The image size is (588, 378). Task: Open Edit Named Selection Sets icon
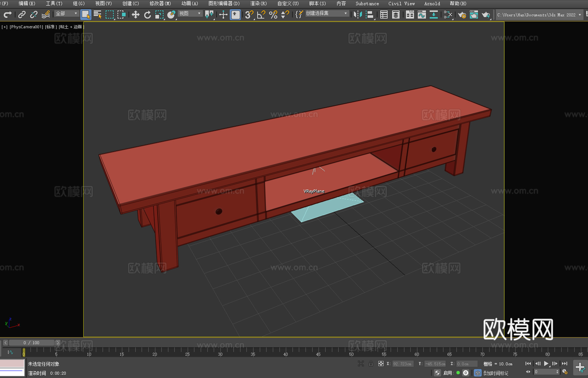pyautogui.click(x=299, y=14)
